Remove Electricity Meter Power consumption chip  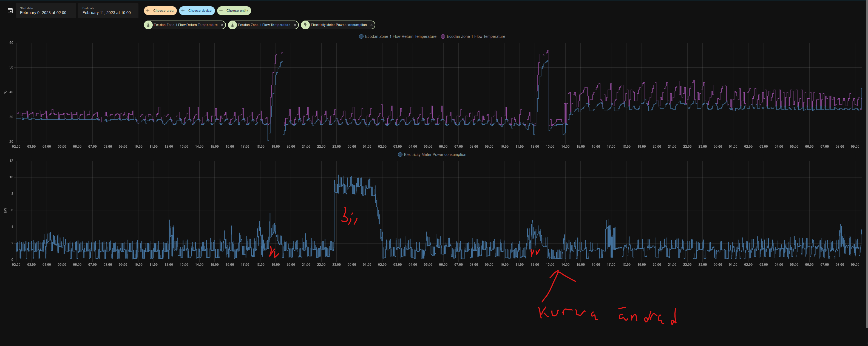click(x=371, y=25)
